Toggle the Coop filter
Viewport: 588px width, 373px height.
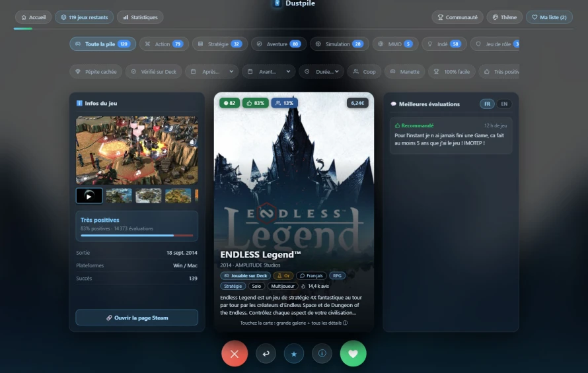point(364,71)
